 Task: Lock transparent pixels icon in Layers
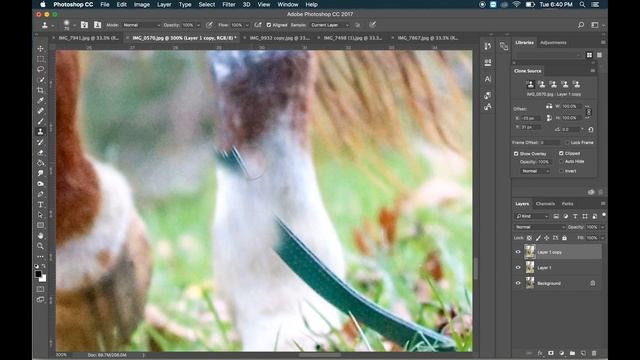[x=529, y=238]
